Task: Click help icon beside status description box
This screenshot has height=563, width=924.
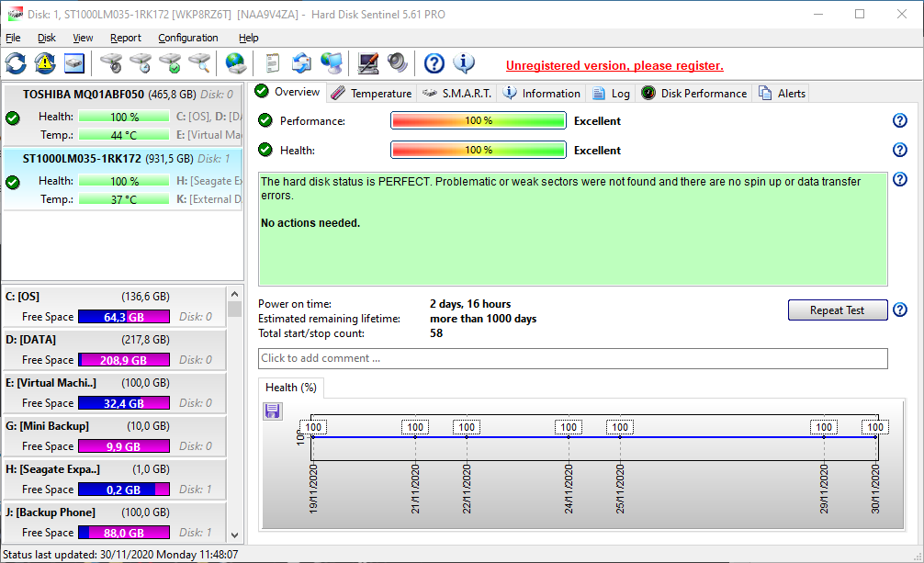Action: [x=900, y=179]
